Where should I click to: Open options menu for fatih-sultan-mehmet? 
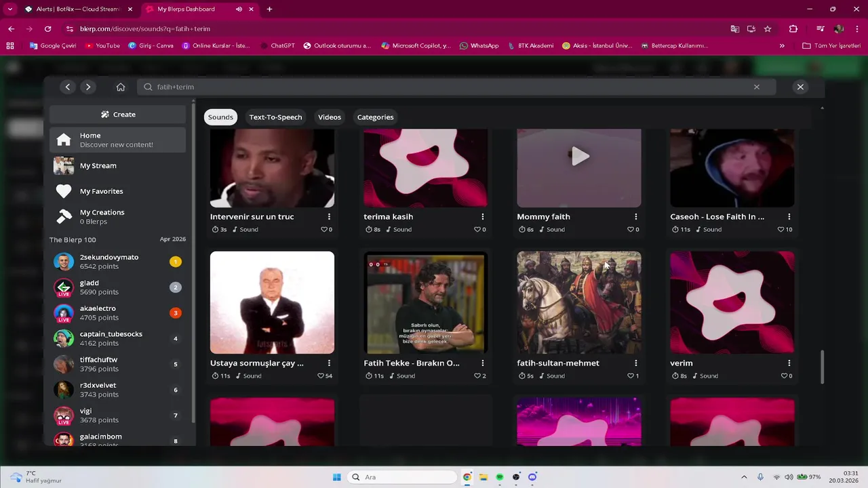pyautogui.click(x=635, y=363)
